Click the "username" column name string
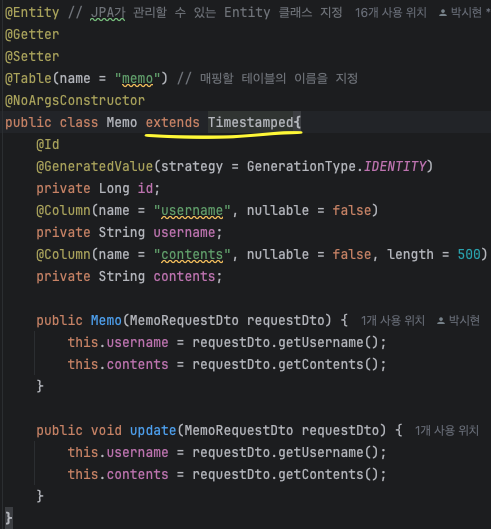The image size is (491, 529). pyautogui.click(x=192, y=211)
